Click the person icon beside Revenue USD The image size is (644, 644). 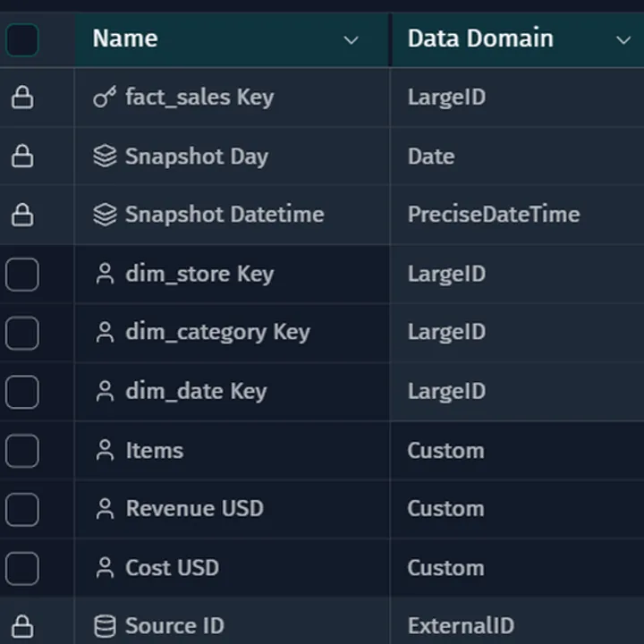[x=105, y=509]
